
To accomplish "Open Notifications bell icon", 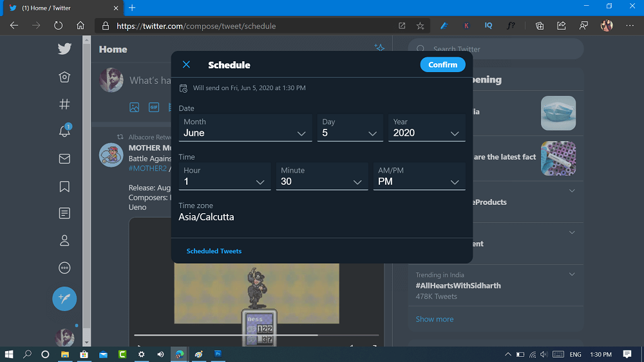I will (x=64, y=131).
